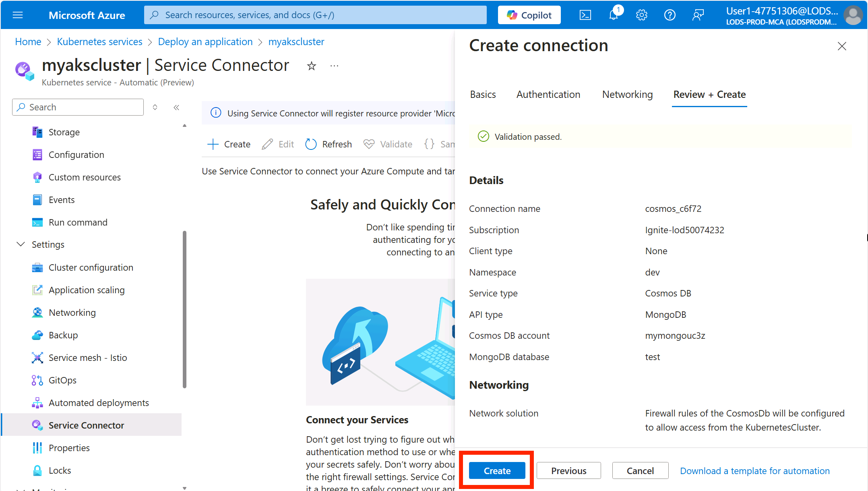The height and width of the screenshot is (491, 868).
Task: Refresh the Service Connector list
Action: click(x=329, y=144)
